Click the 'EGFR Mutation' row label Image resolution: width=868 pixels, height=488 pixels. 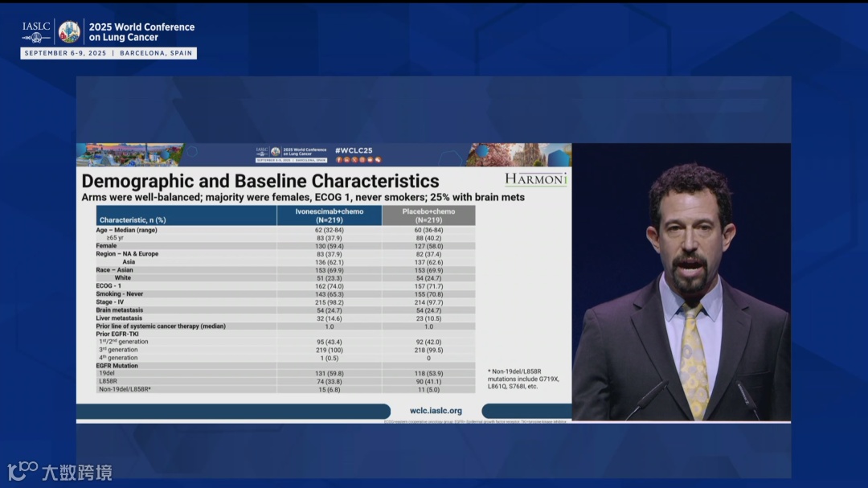117,366
